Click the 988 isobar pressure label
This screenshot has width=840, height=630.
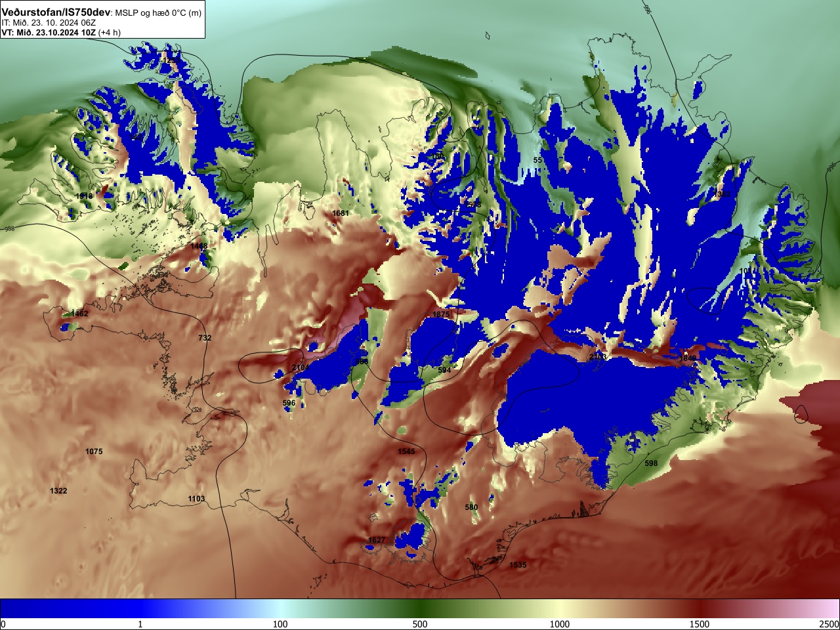click(x=9, y=229)
